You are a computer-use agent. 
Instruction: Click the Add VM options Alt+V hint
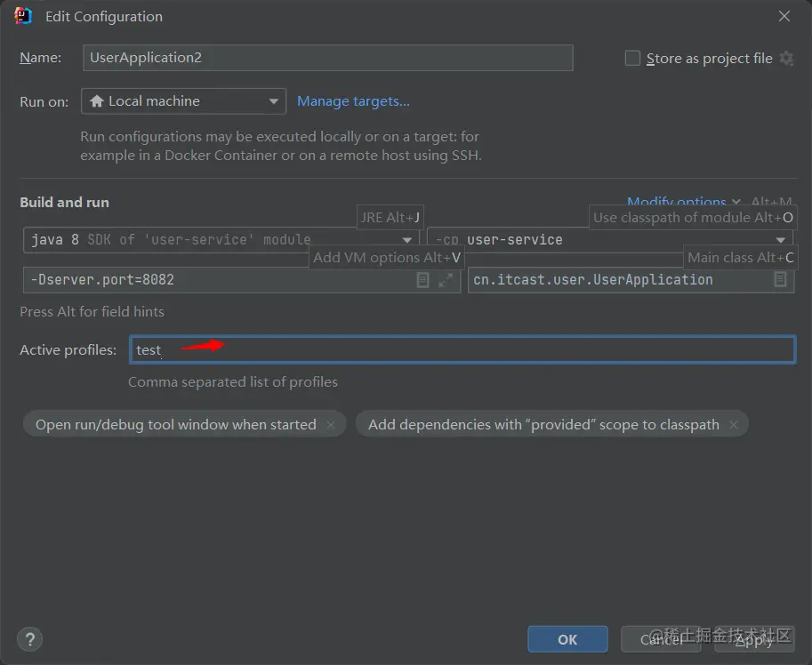[x=387, y=257]
